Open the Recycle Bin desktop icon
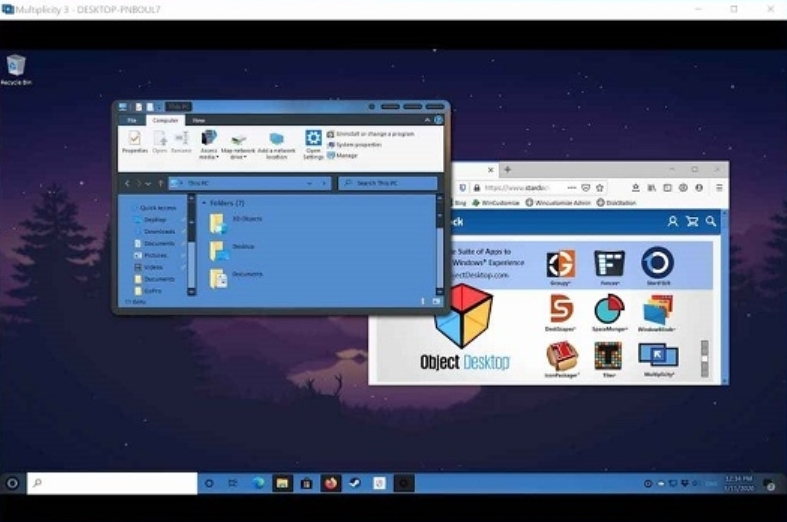The width and height of the screenshot is (787, 522). [16, 69]
